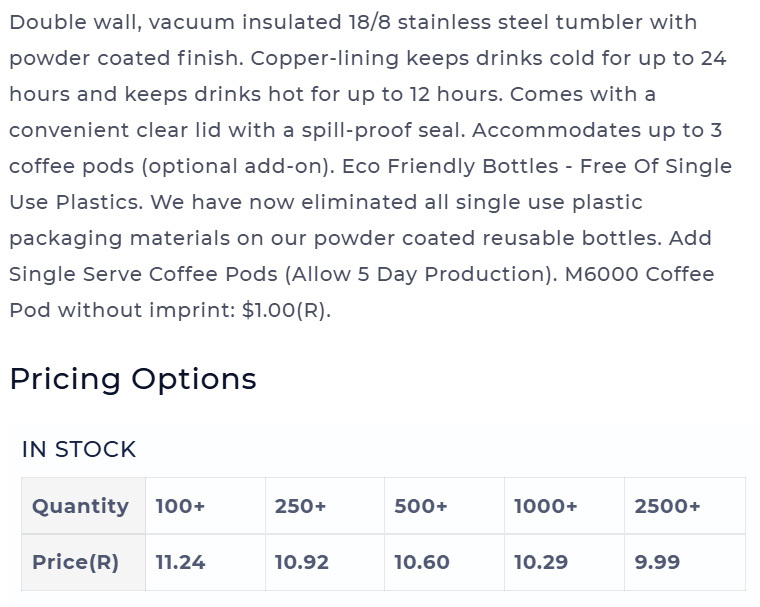Click the 10.29 price cell
760x607 pixels.
[564, 562]
